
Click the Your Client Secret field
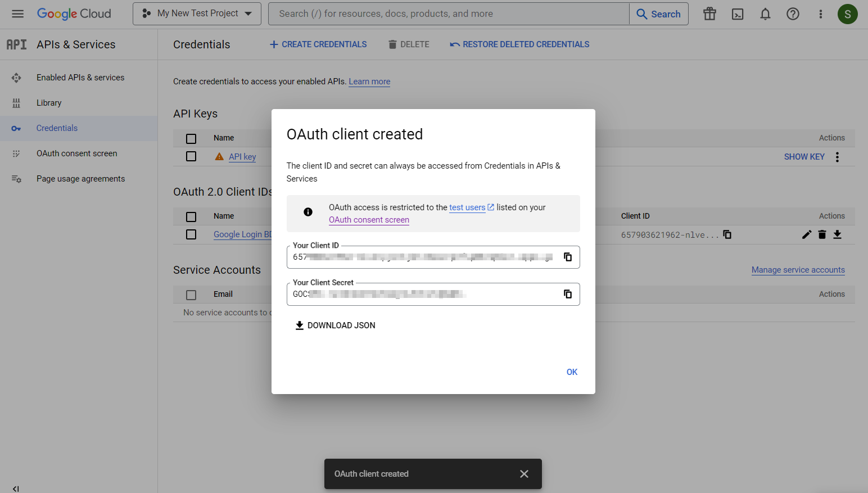click(433, 294)
